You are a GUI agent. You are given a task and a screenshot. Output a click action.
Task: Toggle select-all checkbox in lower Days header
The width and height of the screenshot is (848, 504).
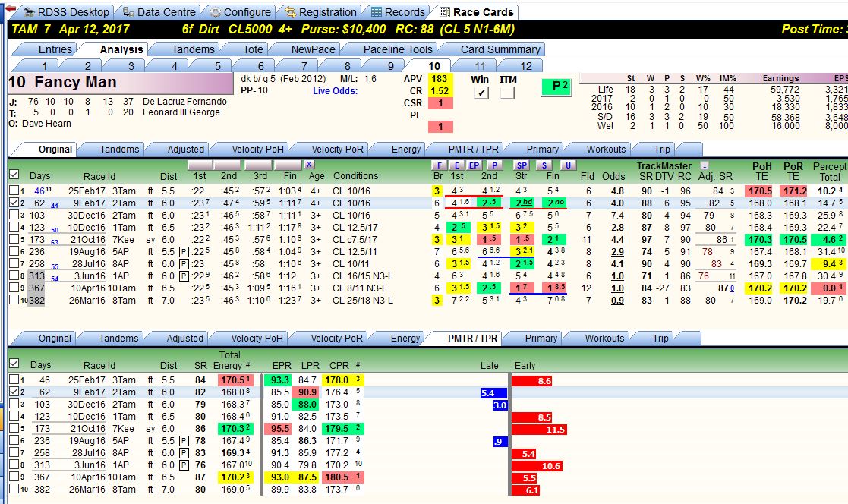point(14,364)
